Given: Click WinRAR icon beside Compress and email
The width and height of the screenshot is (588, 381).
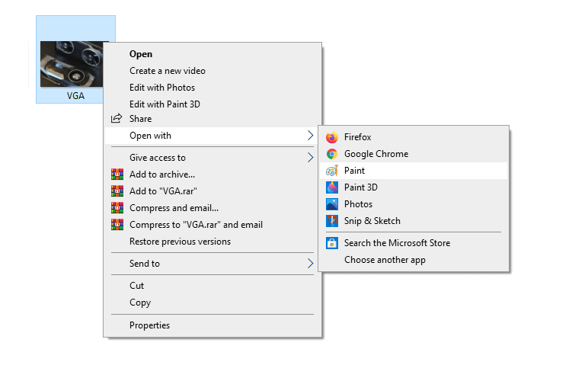Looking at the screenshot, I should 117,208.
